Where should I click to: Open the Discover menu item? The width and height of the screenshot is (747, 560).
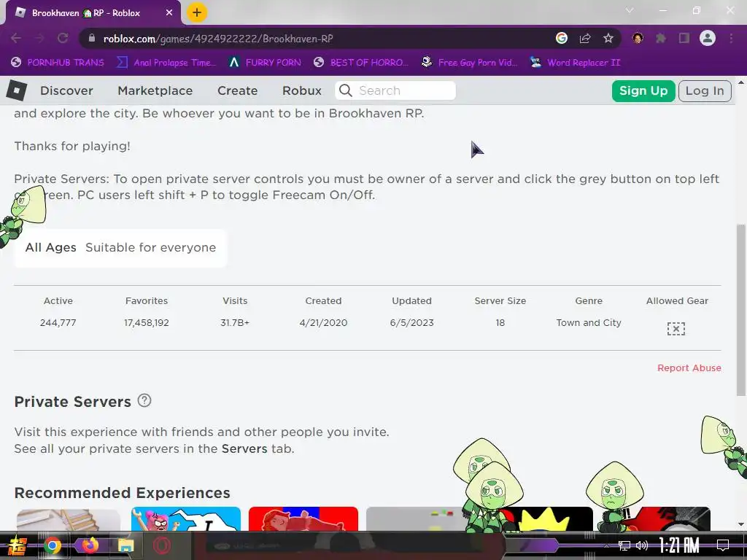point(66,90)
